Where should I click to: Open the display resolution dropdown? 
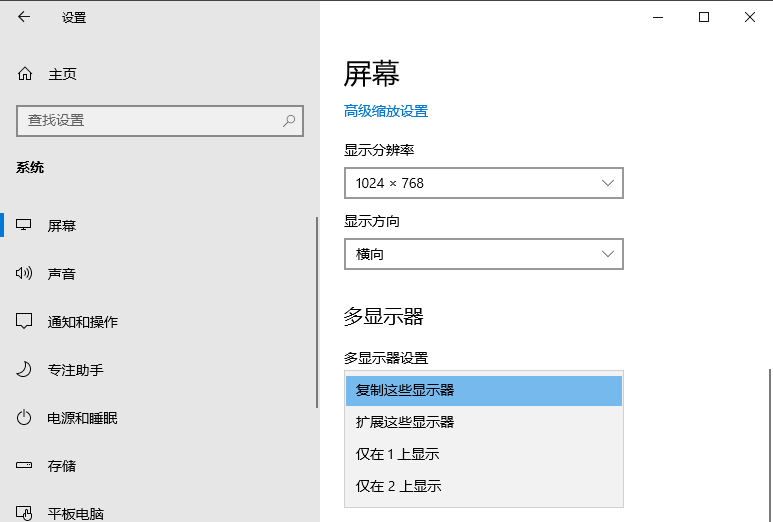(x=483, y=183)
